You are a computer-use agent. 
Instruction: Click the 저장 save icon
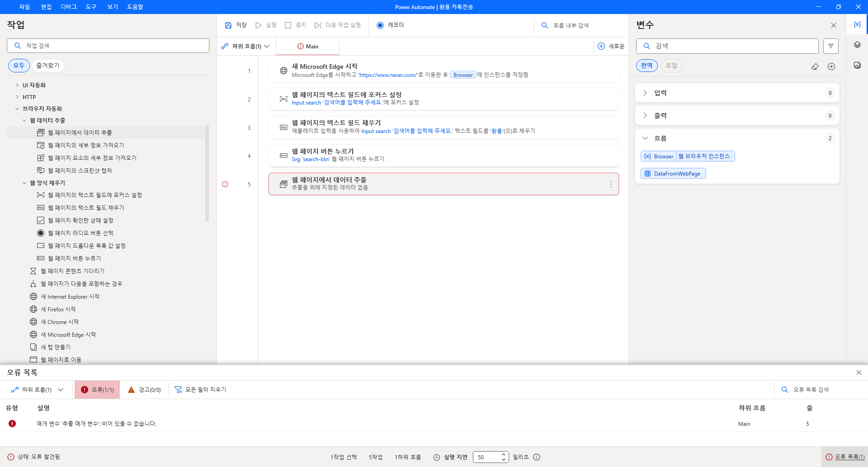228,25
